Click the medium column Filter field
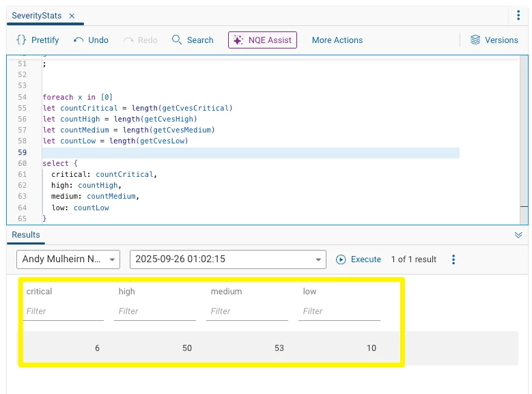The image size is (532, 394). [247, 311]
